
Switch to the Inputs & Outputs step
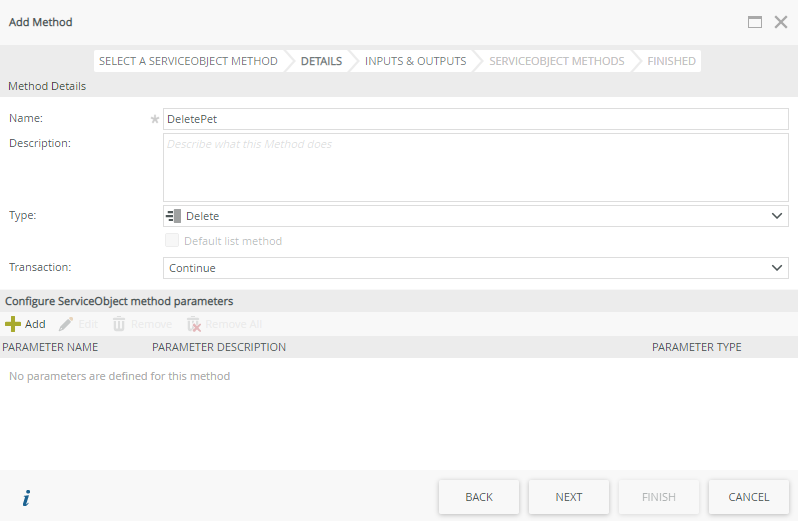pos(415,61)
